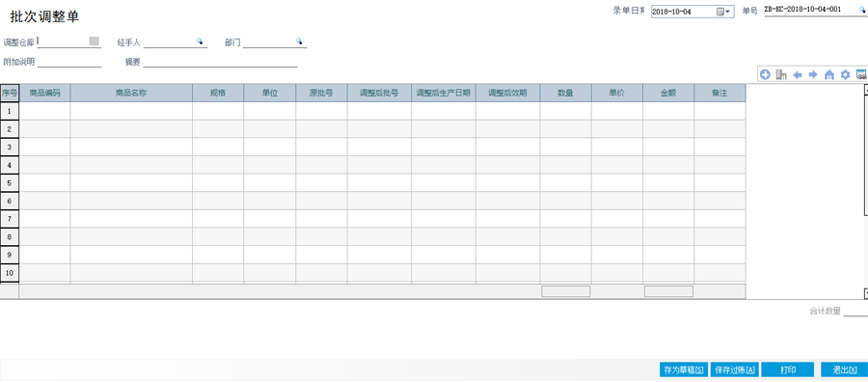868x382 pixels.
Task: Open the gear settings icon
Action: click(845, 74)
